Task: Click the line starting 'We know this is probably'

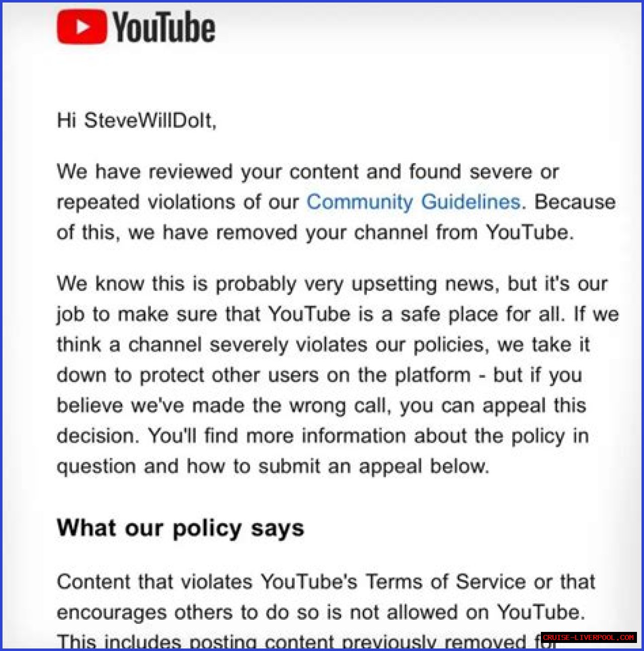Action: point(332,284)
